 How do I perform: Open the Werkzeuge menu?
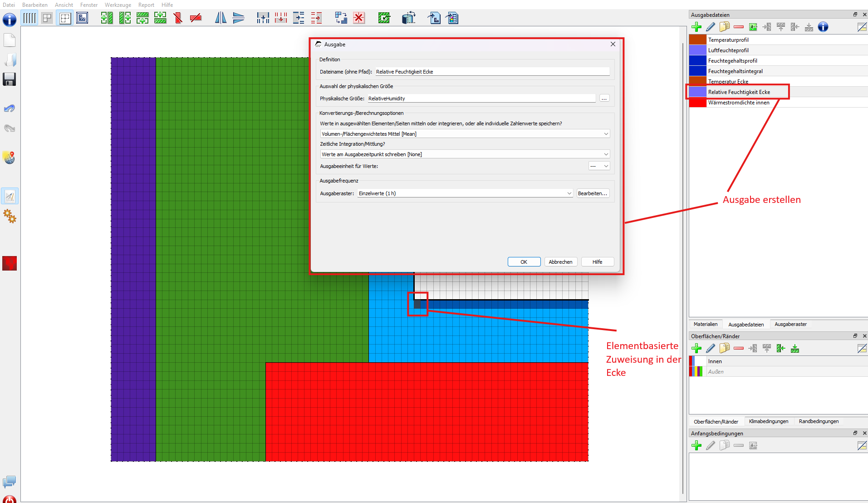click(x=118, y=5)
